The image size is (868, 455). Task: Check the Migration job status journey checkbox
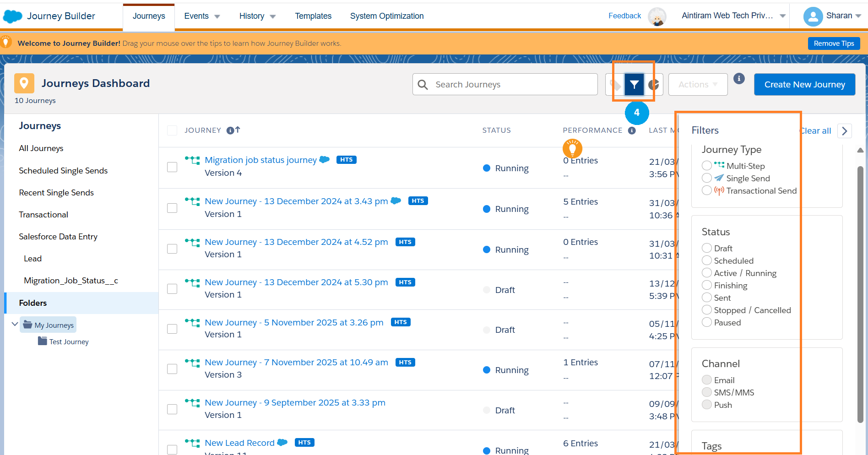click(x=172, y=167)
